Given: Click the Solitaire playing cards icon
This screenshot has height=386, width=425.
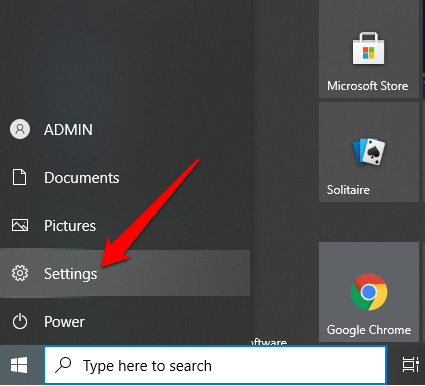Looking at the screenshot, I should (369, 152).
